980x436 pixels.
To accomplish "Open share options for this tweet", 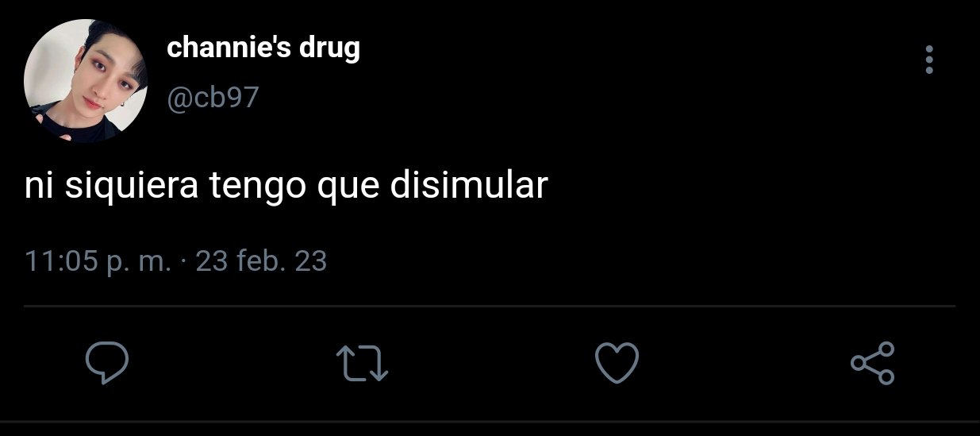I will (872, 364).
